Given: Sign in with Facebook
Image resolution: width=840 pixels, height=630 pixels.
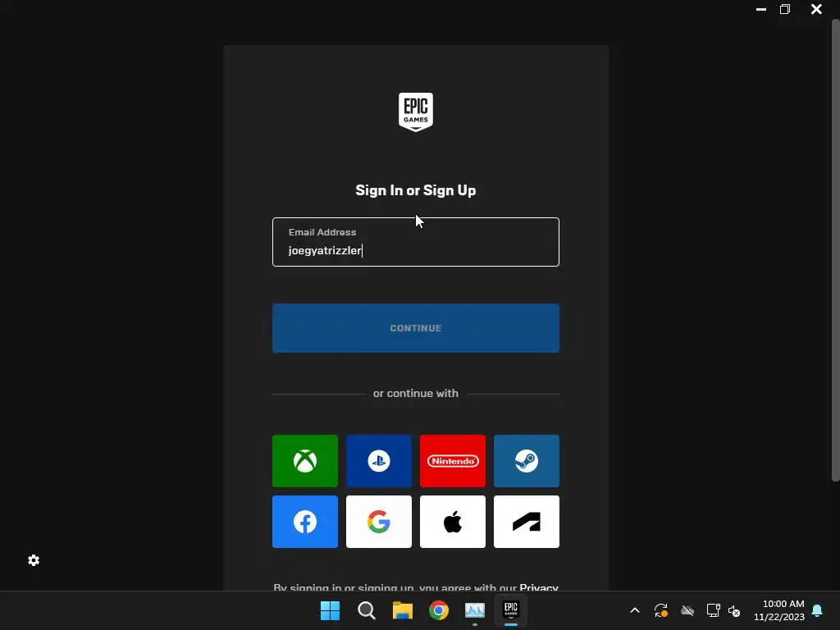Looking at the screenshot, I should click(x=305, y=522).
